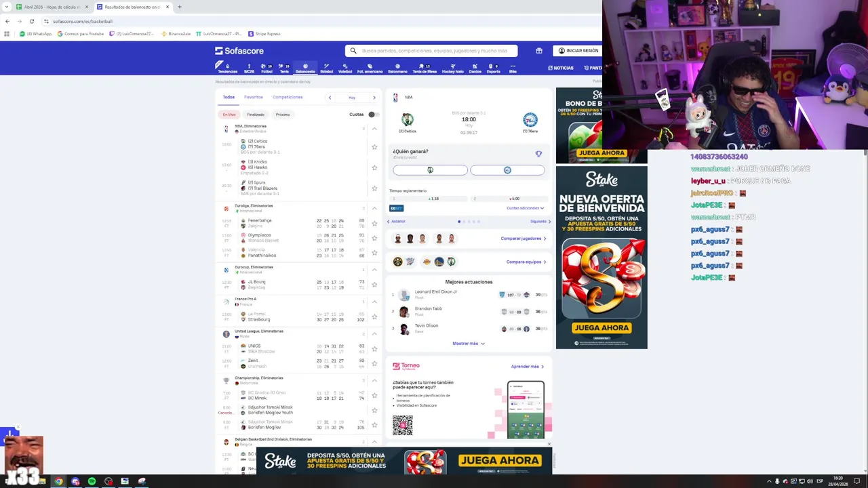Viewport: 868px width, 488px height.
Task: Select the Hockey hielo sport icon
Action: click(x=452, y=68)
